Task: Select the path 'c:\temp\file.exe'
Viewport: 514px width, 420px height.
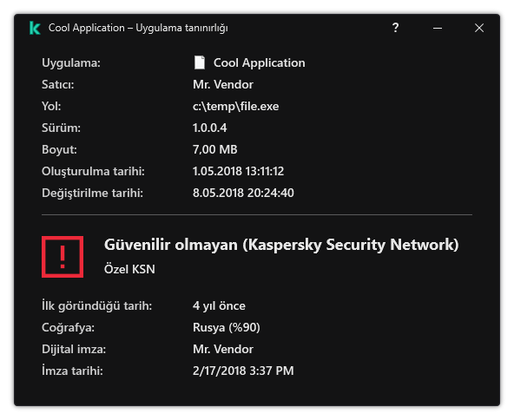Action: pyautogui.click(x=235, y=106)
